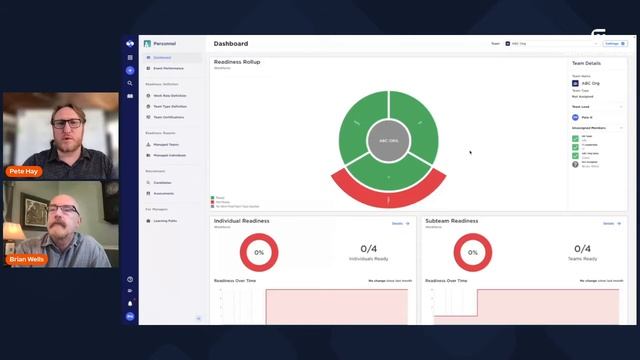Open Dashboard in the Personnel menu

coord(173,58)
